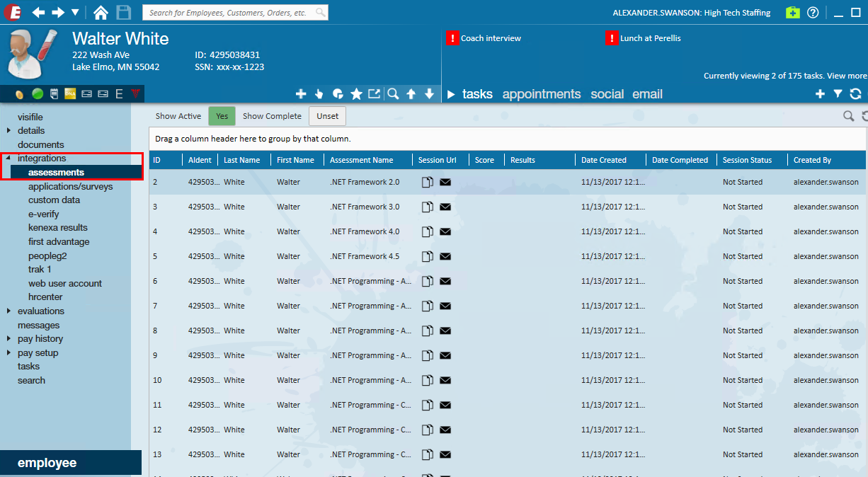
Task: Switch to the email tab
Action: point(647,94)
